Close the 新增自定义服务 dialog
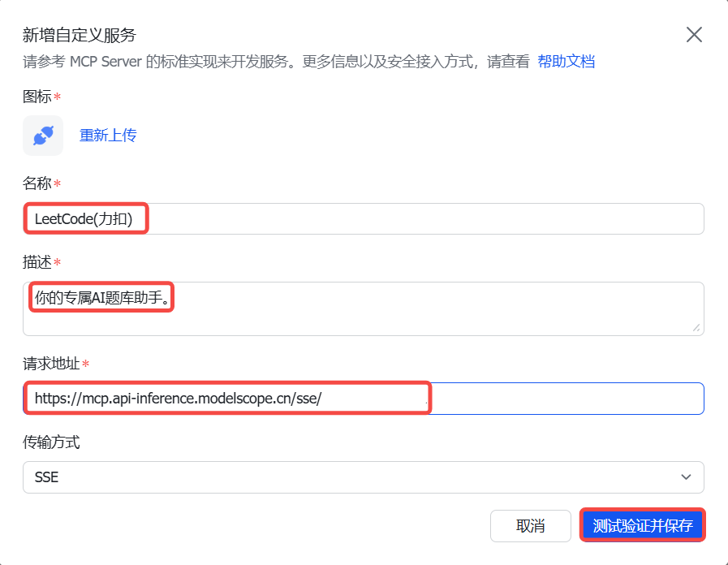Image resolution: width=728 pixels, height=565 pixels. [x=694, y=34]
